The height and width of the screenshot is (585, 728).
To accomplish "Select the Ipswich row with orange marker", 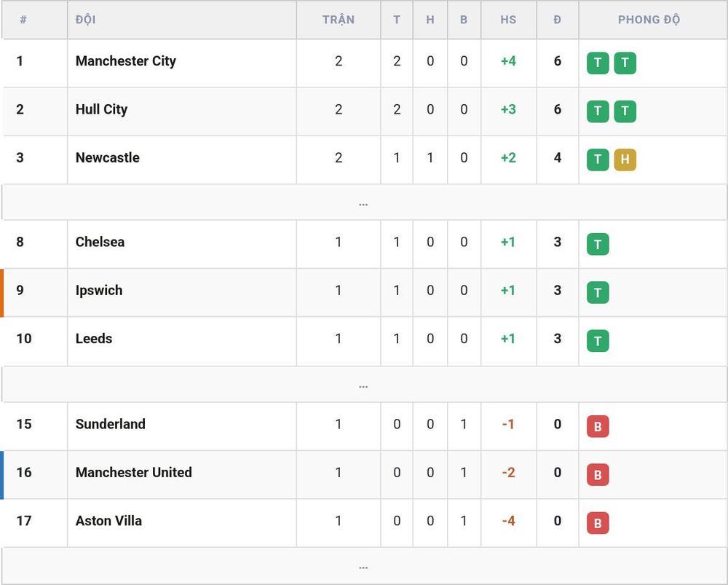I will (364, 293).
